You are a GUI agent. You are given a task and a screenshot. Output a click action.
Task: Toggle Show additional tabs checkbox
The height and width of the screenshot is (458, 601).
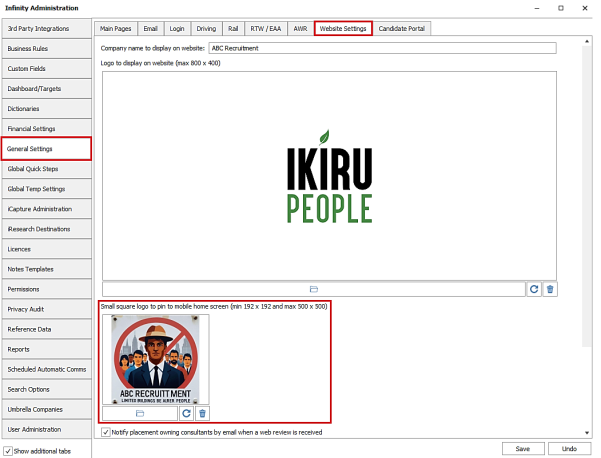click(x=8, y=451)
